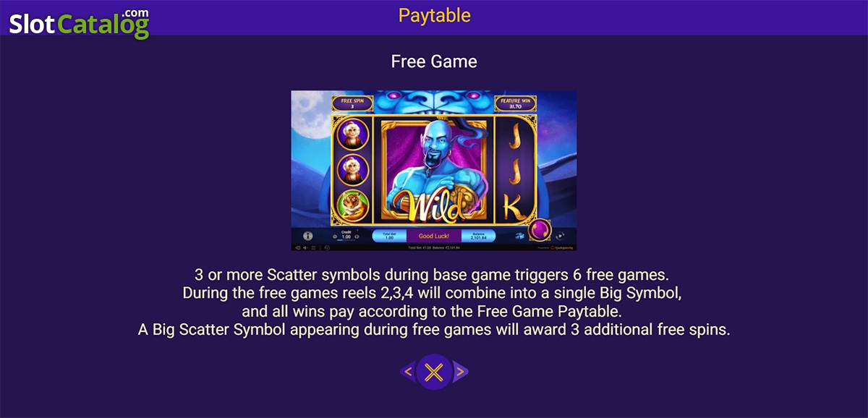Click the Total Bet display in preview
Screen dimensions: 868x418
389,236
